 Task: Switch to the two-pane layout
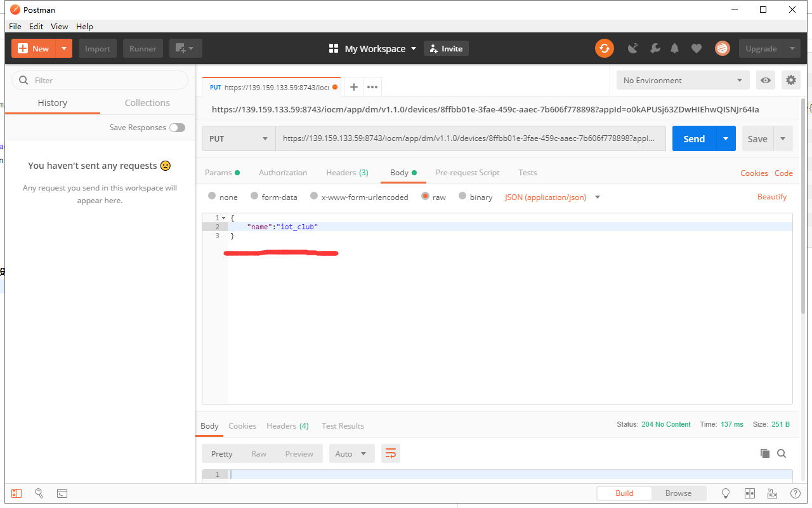click(750, 493)
